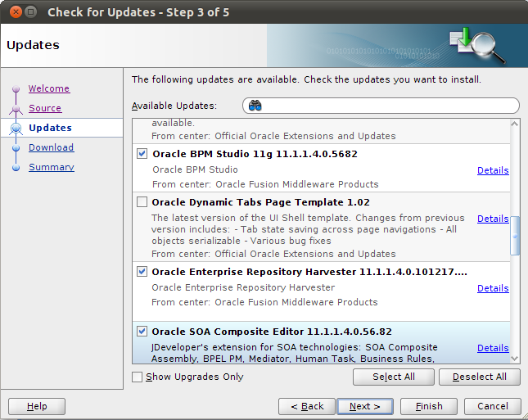Open Details for Oracle BPM Studio
528x420 pixels.
[x=493, y=170]
